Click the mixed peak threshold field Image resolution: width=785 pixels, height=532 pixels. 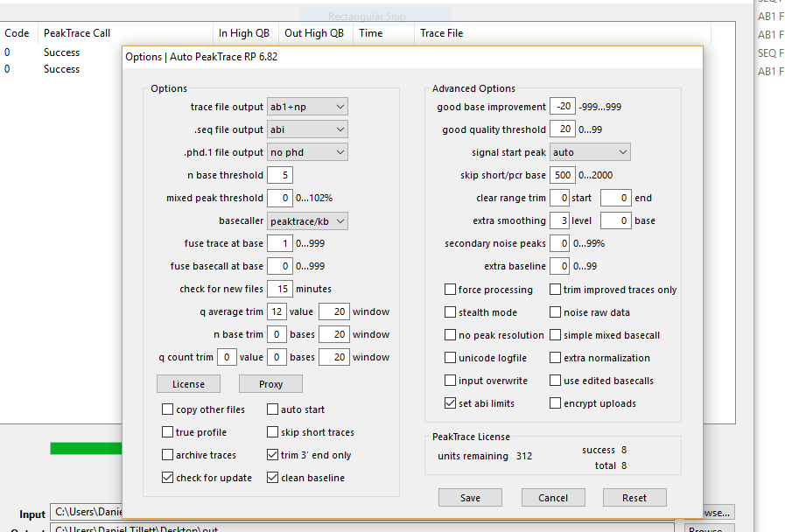click(280, 198)
